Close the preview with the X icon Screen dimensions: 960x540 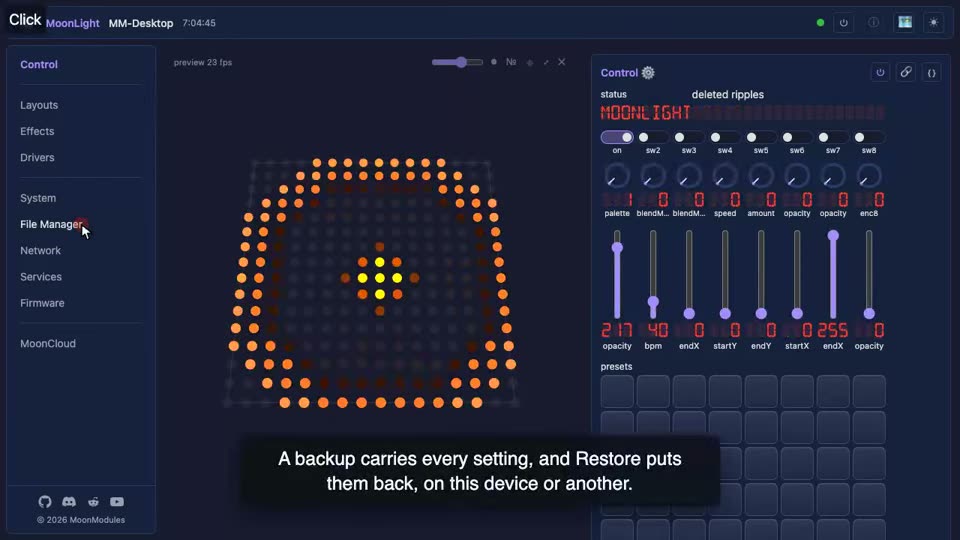pyautogui.click(x=561, y=62)
